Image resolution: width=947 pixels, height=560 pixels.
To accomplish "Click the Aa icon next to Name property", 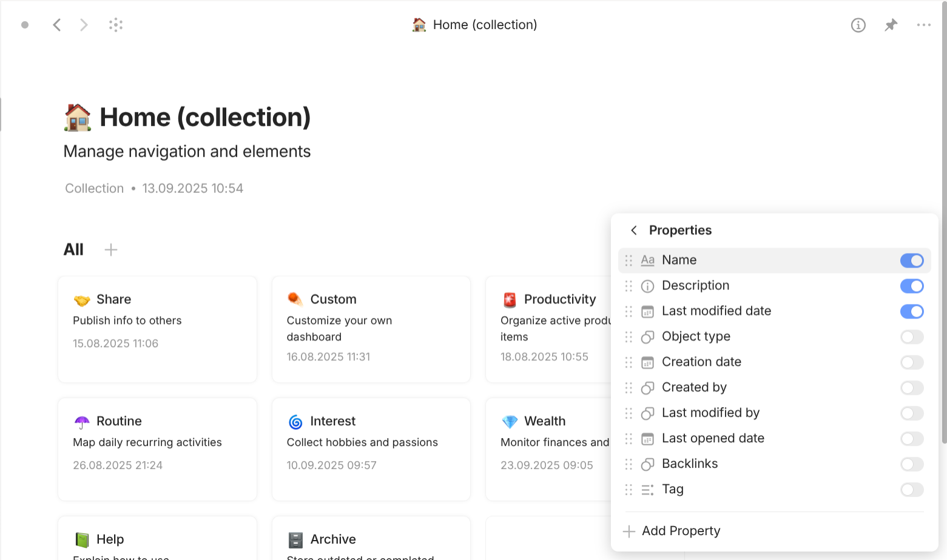I will coord(647,260).
